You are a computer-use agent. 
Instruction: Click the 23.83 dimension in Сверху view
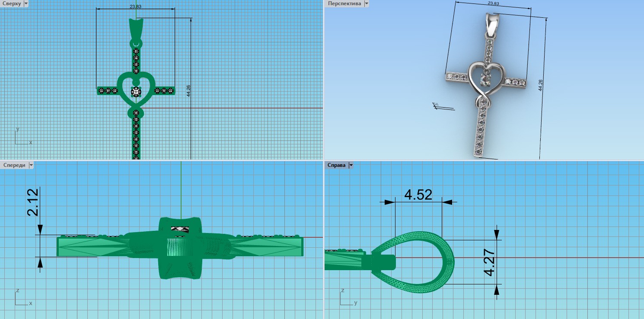click(135, 6)
